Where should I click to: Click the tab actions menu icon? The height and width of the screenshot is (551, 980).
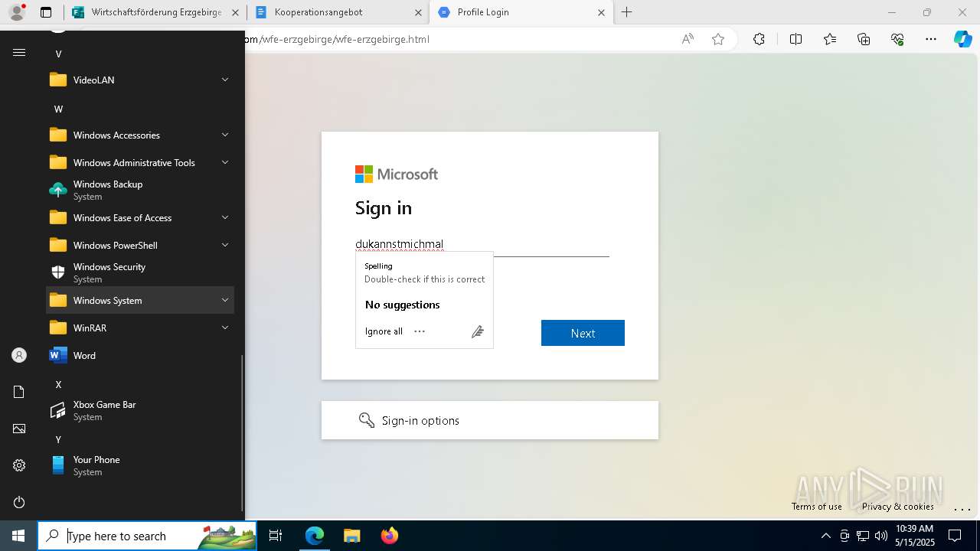(46, 12)
